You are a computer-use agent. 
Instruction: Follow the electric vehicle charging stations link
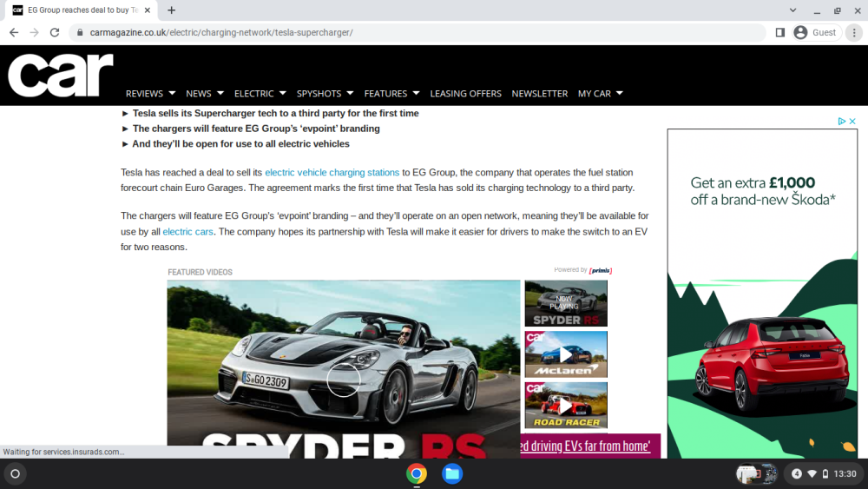click(332, 173)
